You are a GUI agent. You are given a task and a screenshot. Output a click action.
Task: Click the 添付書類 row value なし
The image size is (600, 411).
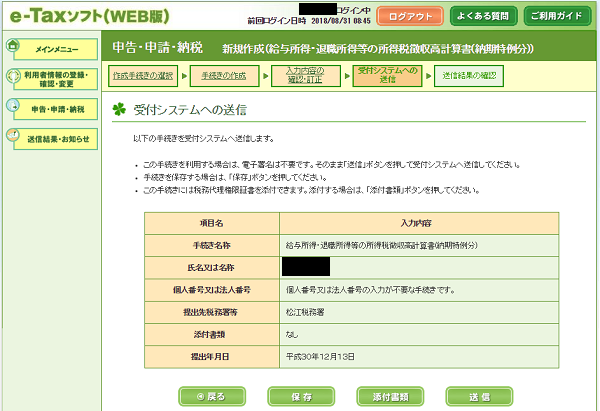(419, 334)
